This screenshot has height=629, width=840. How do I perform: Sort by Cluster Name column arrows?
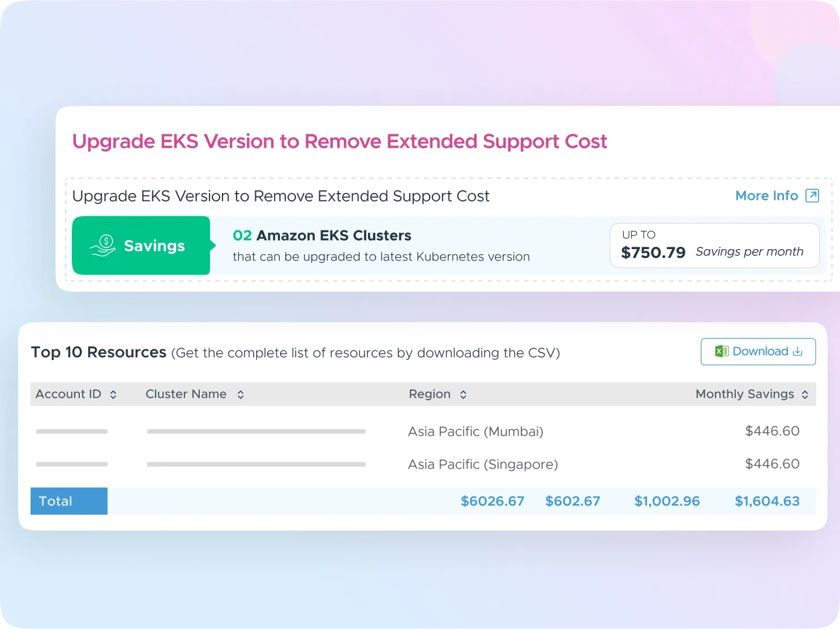pos(241,395)
